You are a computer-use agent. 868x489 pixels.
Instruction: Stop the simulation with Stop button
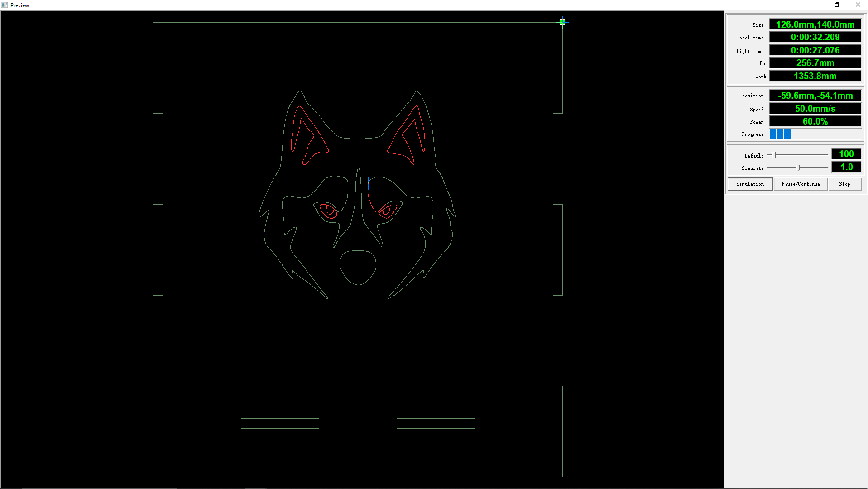tap(844, 184)
